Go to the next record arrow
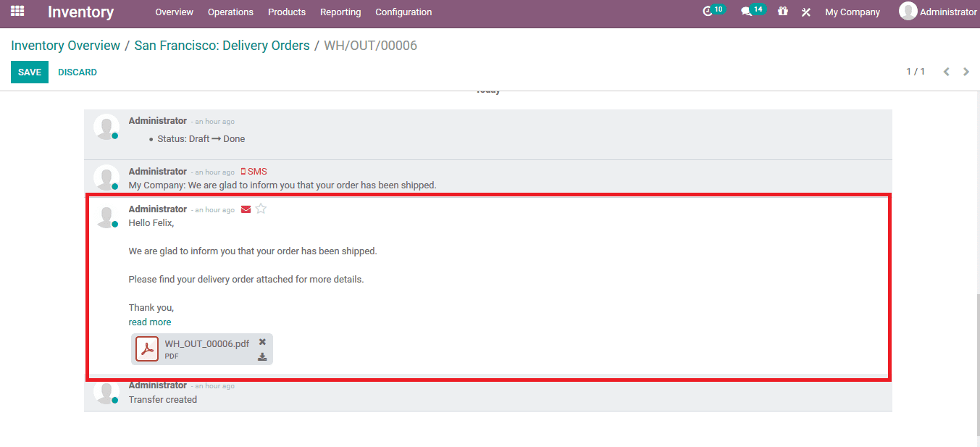This screenshot has width=980, height=447. (966, 71)
